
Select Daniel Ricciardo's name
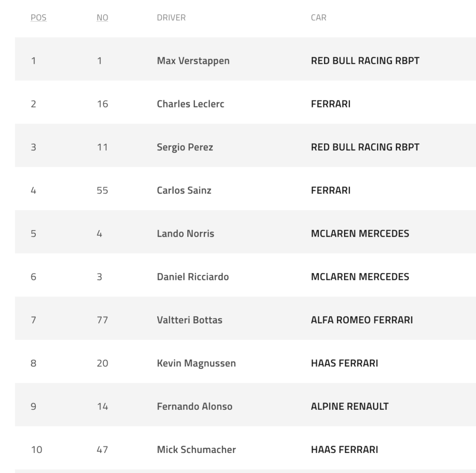click(192, 277)
